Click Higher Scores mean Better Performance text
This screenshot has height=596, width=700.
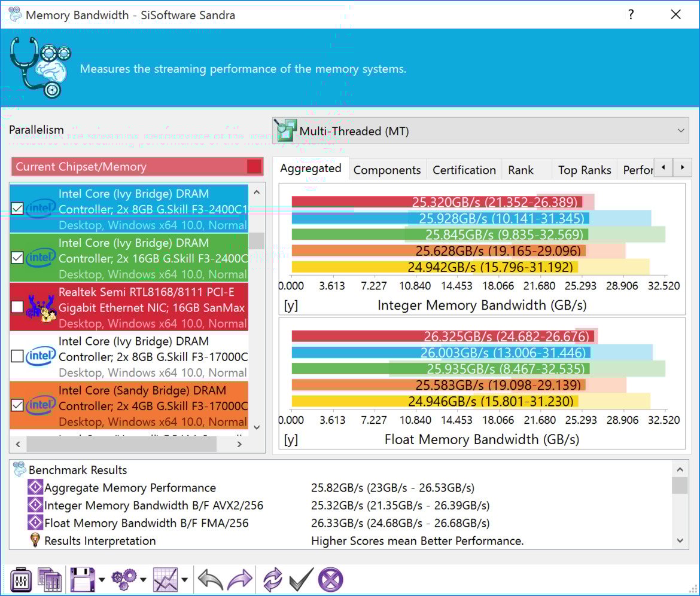[418, 540]
